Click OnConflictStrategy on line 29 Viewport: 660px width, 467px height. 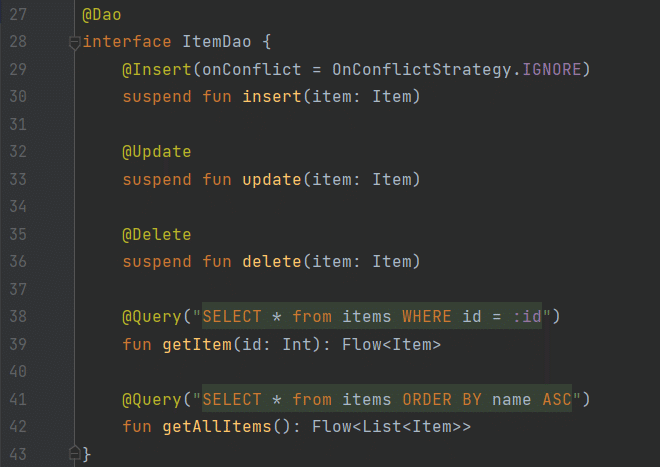422,69
